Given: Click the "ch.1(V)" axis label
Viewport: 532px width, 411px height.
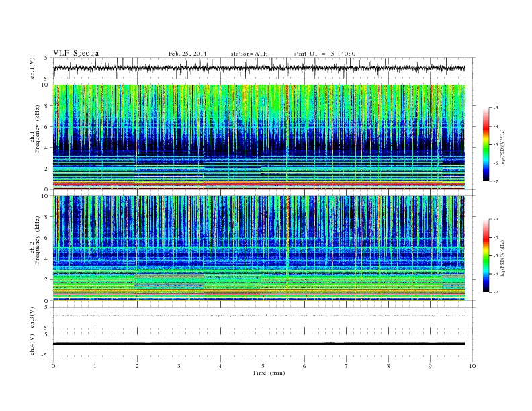Looking at the screenshot, I should [x=32, y=68].
